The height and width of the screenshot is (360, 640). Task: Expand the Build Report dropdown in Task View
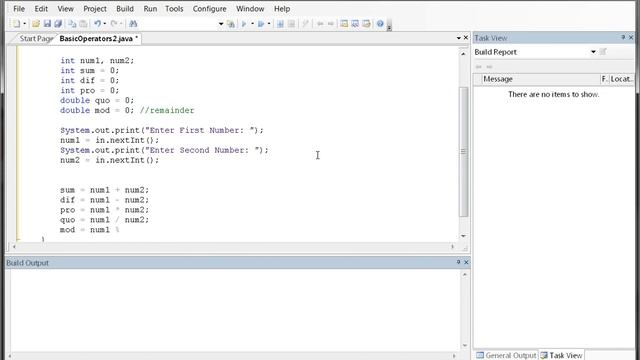(593, 52)
